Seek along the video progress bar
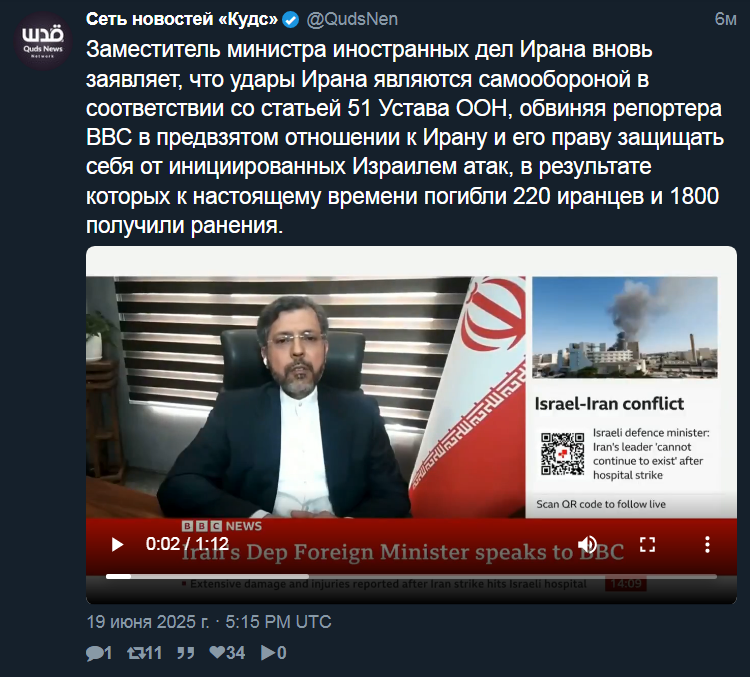This screenshot has height=677, width=750. pos(411,577)
